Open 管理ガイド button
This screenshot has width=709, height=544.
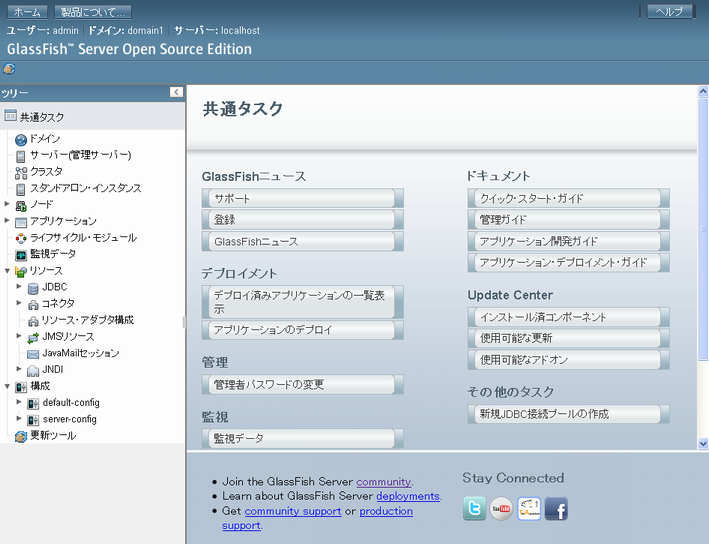[568, 220]
